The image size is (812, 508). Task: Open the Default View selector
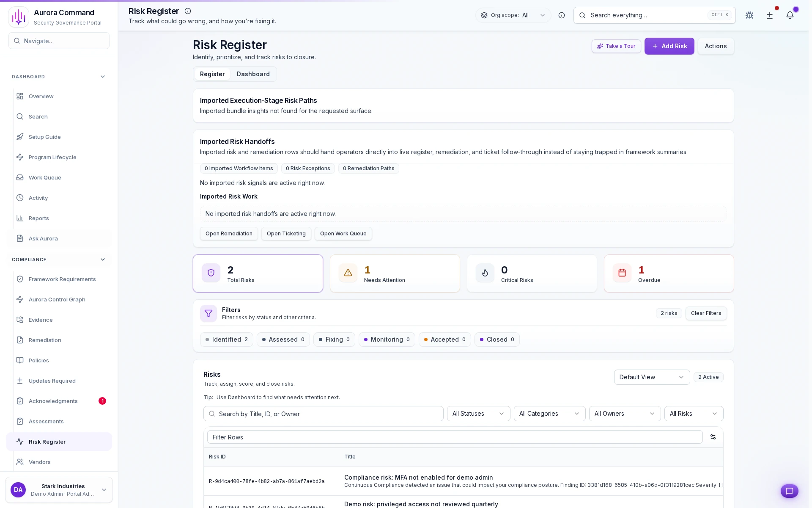coord(651,377)
